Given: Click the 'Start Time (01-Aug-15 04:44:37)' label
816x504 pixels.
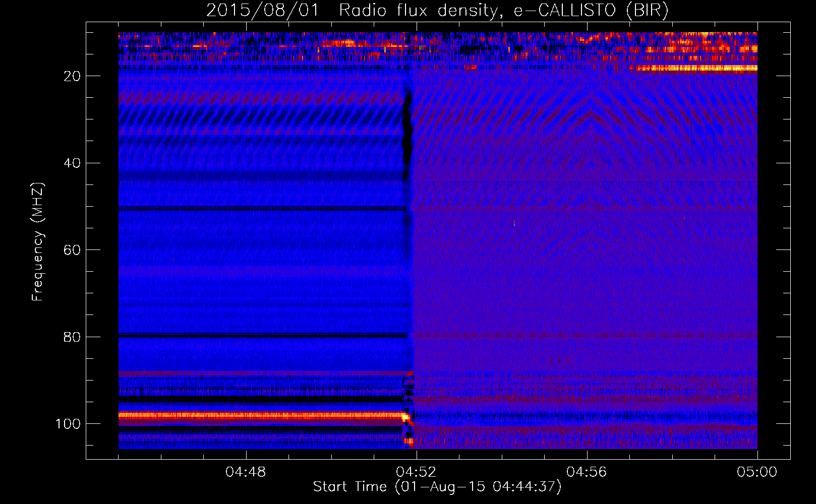Looking at the screenshot, I should [437, 487].
